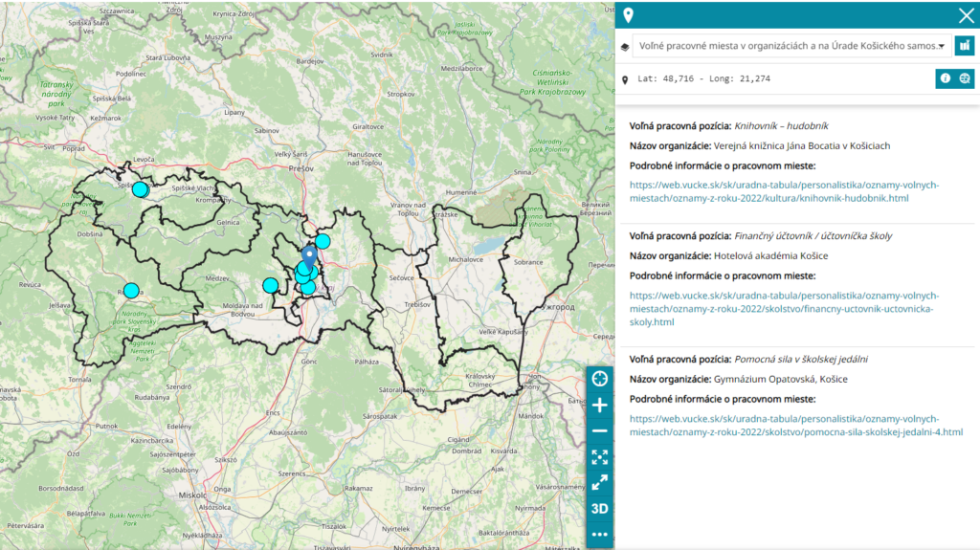Open the Voľné pracovné miesta layer dropdown
Viewport: 980px width, 550px height.
pos(791,46)
